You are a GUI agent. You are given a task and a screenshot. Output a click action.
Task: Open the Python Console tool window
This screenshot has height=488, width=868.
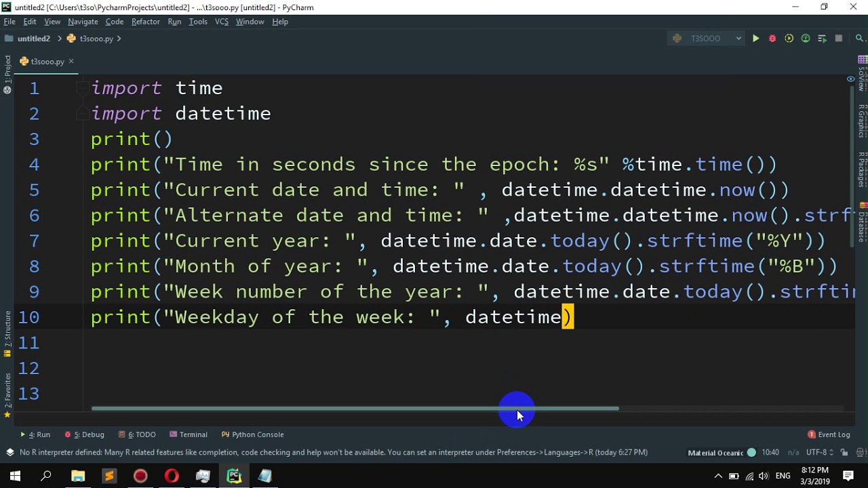click(253, 434)
